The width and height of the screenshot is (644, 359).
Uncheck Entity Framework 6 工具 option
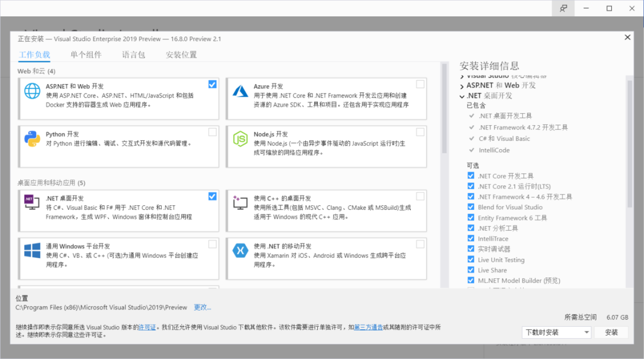(470, 218)
